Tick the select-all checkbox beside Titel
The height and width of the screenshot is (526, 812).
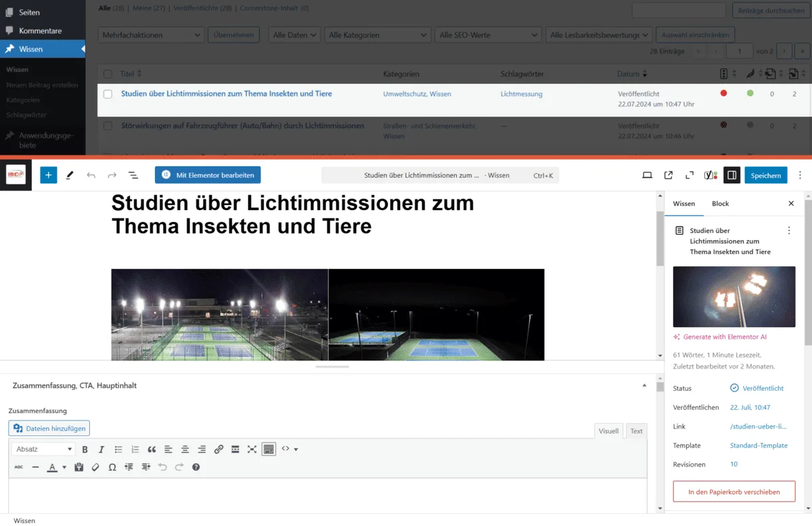tap(108, 74)
